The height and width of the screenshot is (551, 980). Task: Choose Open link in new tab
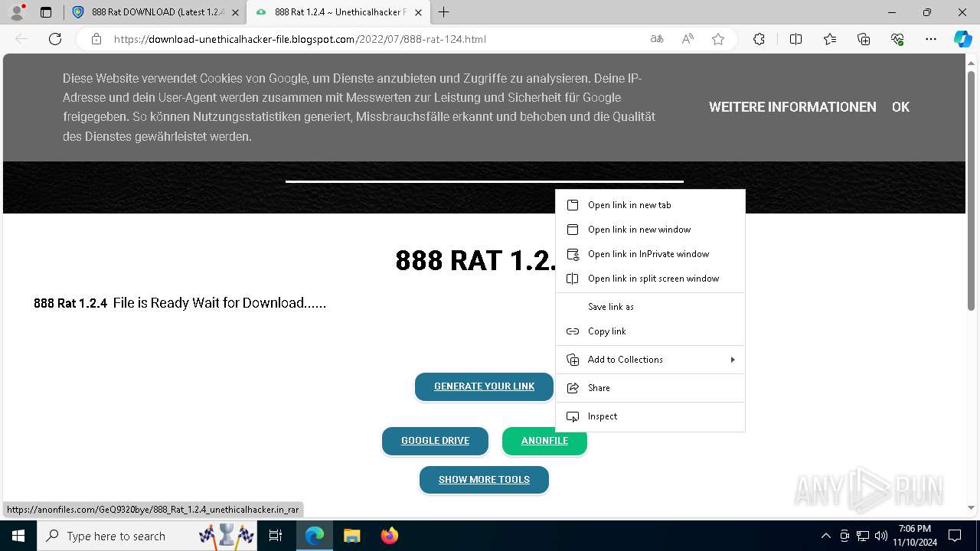[650, 205]
